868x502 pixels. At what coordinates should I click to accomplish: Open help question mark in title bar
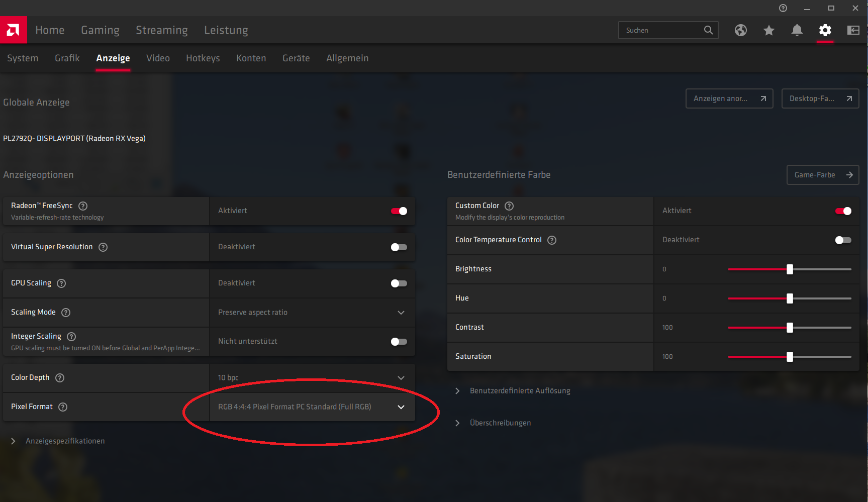pyautogui.click(x=783, y=8)
